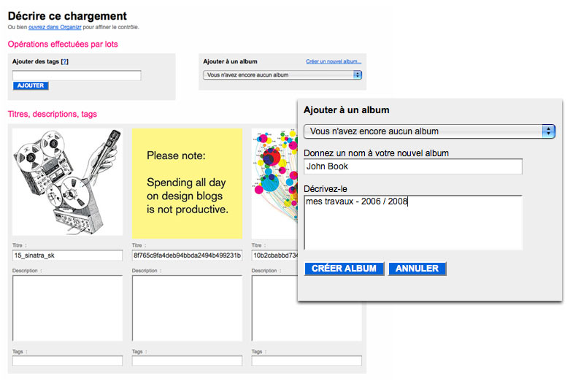
Task: Open popup album selection dropdown
Action: tap(429, 131)
